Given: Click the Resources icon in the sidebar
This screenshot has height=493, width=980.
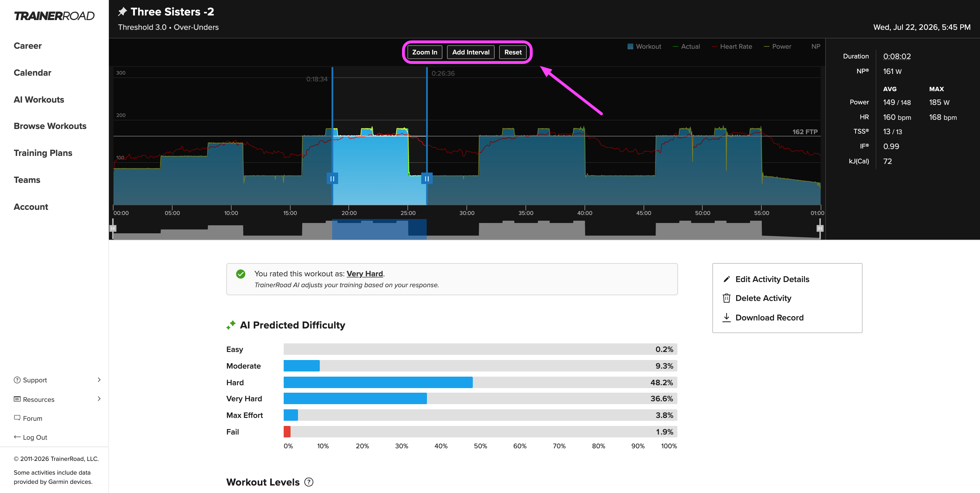Looking at the screenshot, I should pos(17,399).
